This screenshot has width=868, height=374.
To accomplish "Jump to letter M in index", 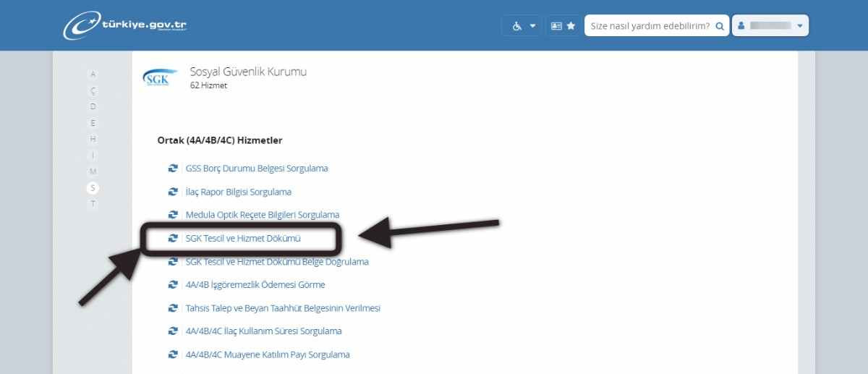I will (x=93, y=171).
